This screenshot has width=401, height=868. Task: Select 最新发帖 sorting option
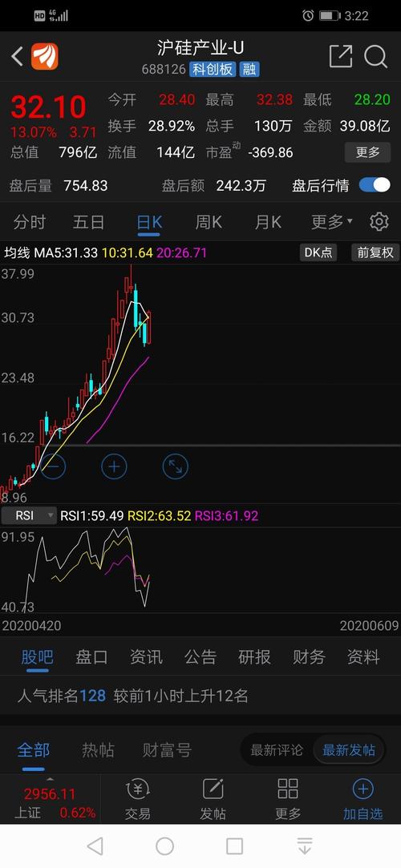(x=349, y=750)
